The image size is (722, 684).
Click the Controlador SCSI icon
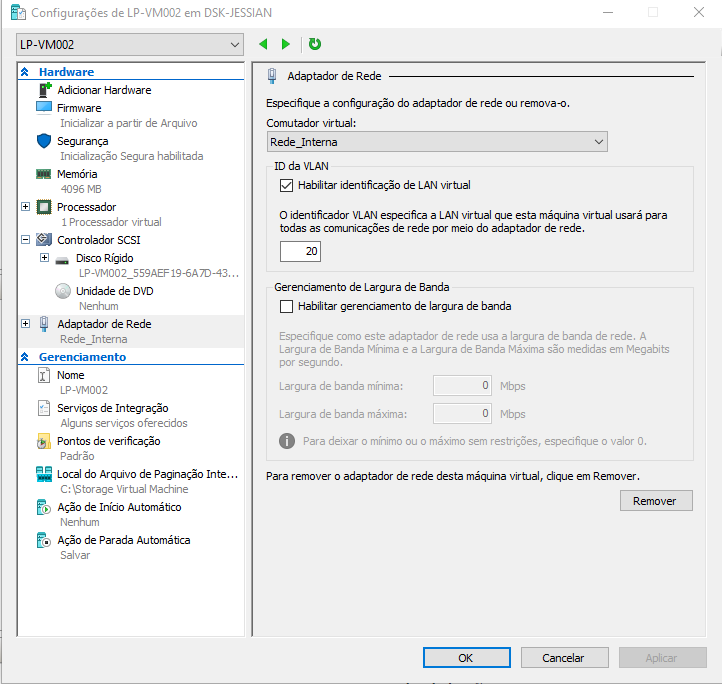click(44, 240)
